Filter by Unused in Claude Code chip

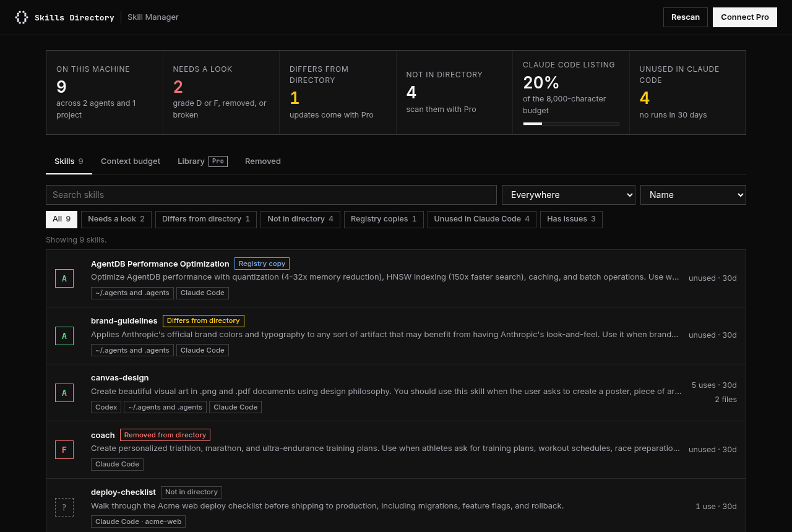[482, 219]
